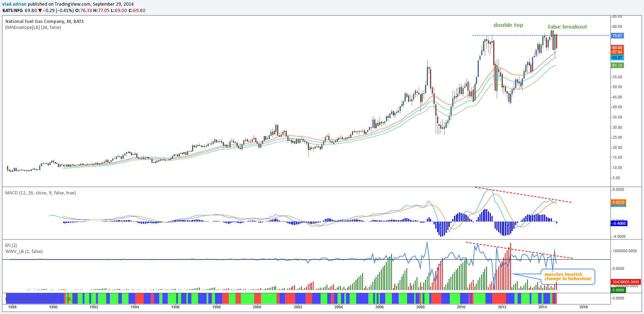Select the 'massive bearish change in behaviour' callout
Viewport: 644px width, 314px height.
tap(568, 277)
